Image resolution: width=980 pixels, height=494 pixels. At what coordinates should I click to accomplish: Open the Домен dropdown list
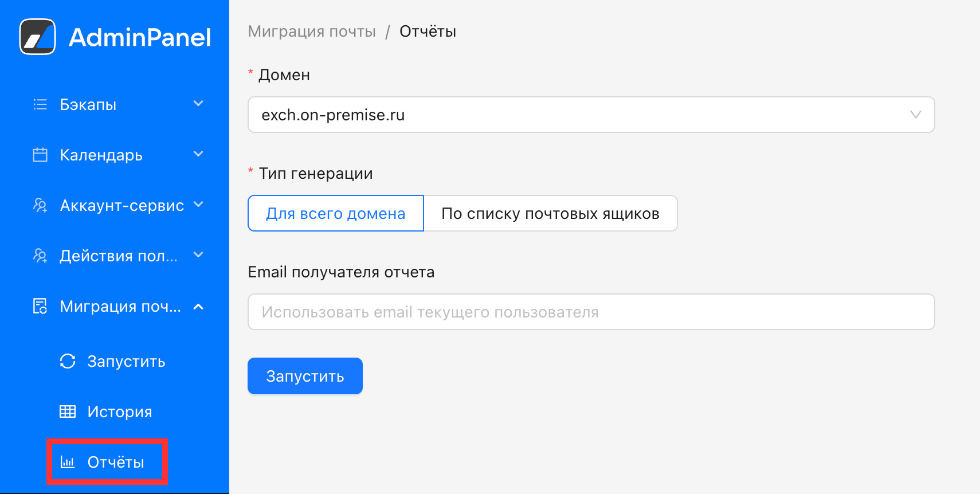coord(590,115)
